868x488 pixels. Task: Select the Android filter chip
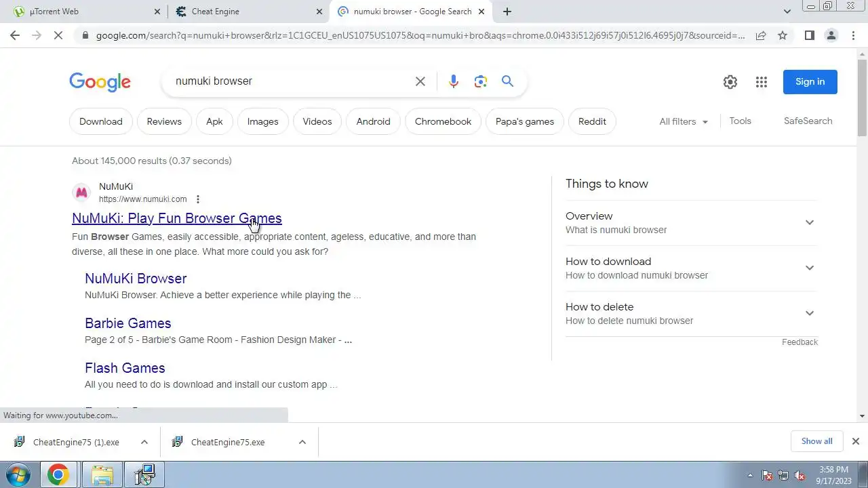[374, 121]
